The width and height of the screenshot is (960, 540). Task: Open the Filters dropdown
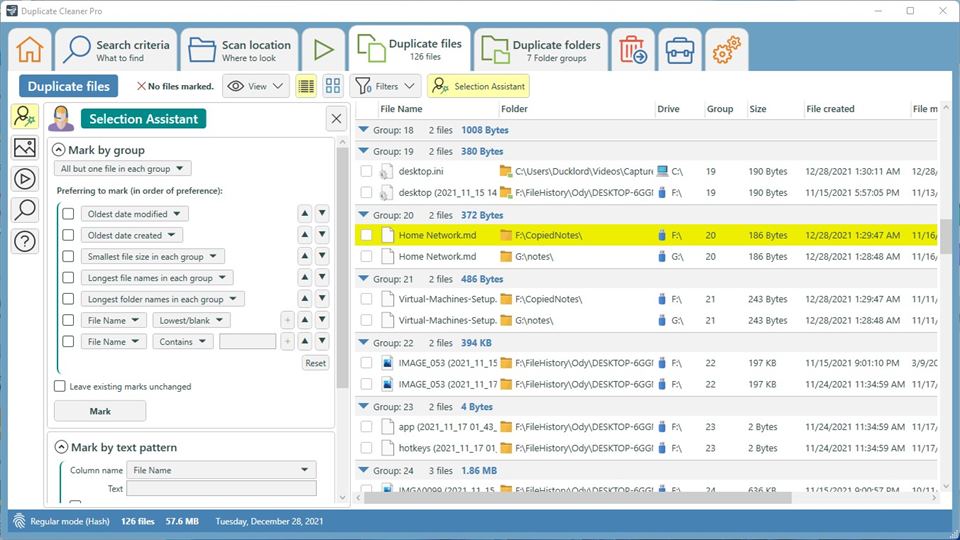tap(385, 86)
